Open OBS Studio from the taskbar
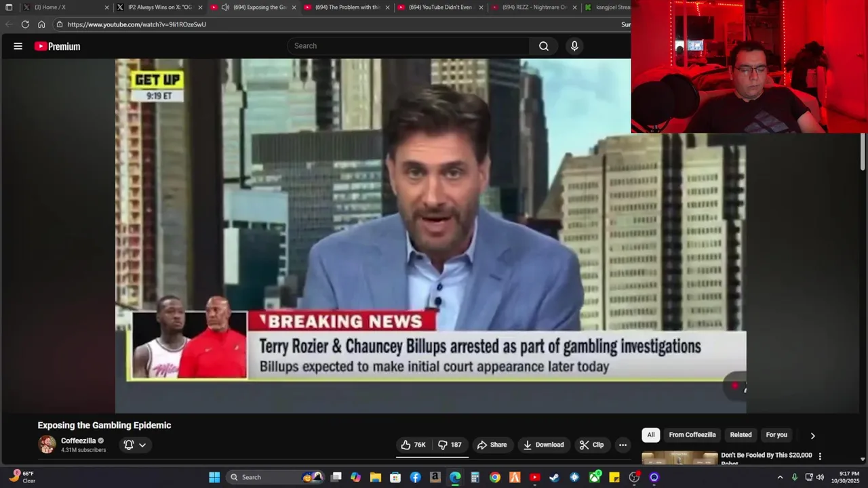This screenshot has width=868, height=488. tap(634, 477)
